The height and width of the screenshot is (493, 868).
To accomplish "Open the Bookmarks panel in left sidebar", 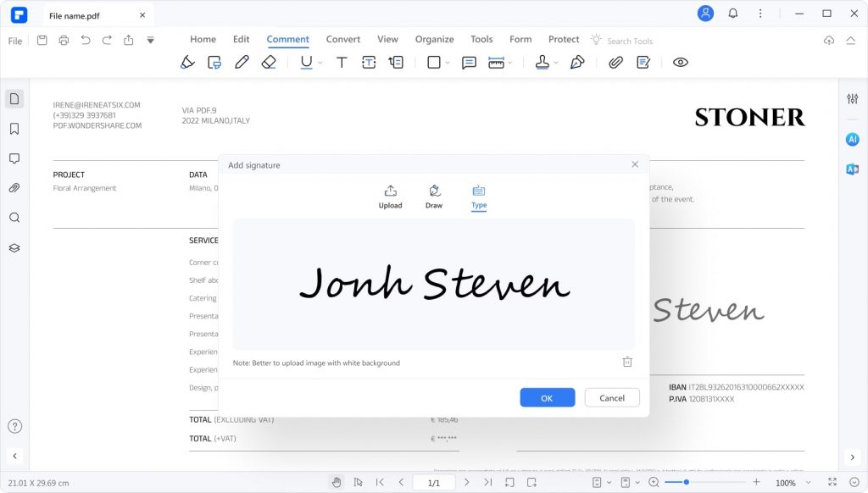I will 14,129.
